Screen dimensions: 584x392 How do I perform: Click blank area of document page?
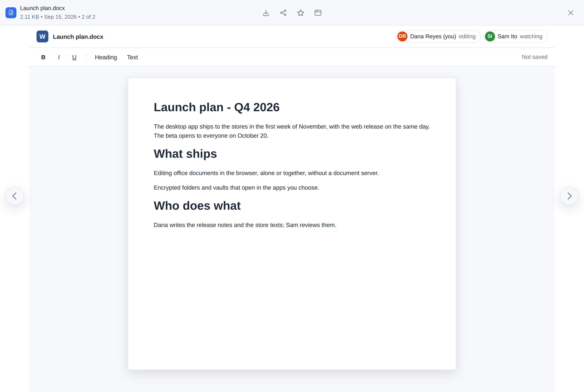pos(292,300)
